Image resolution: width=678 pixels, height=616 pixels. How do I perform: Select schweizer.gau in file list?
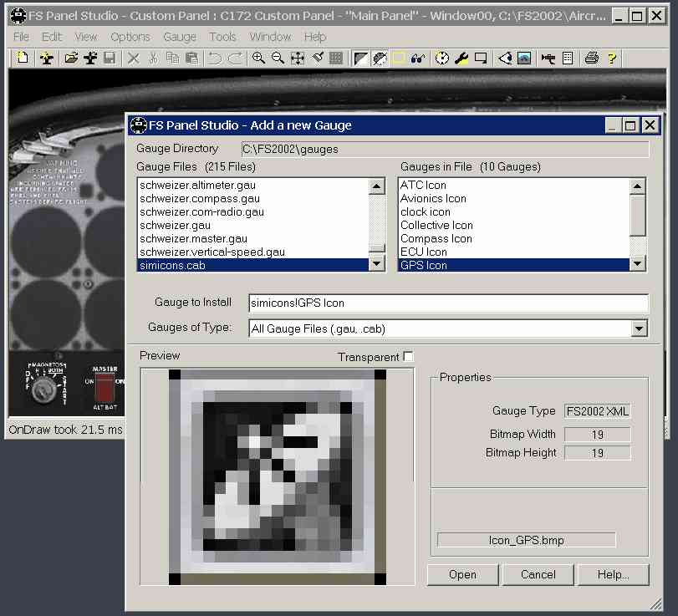[x=253, y=225]
